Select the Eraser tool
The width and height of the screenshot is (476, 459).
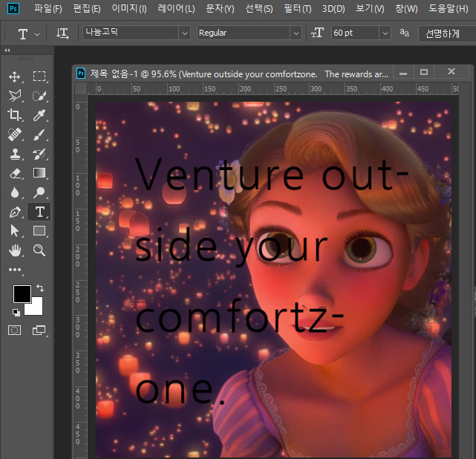click(15, 173)
